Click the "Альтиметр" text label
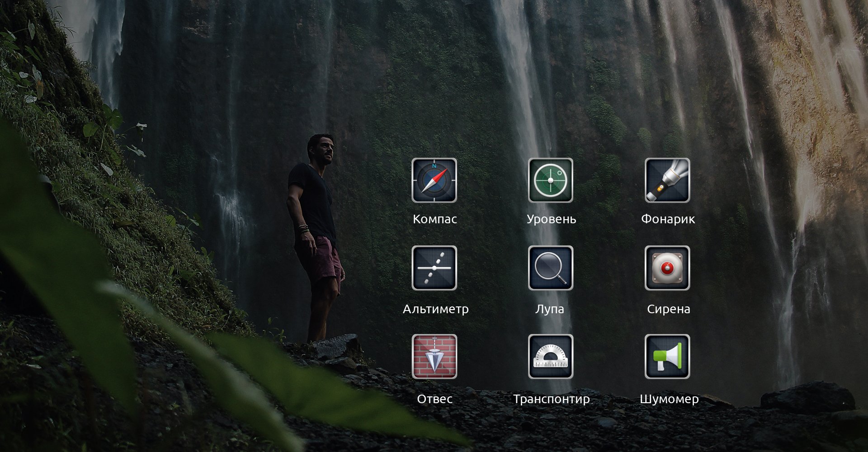This screenshot has width=868, height=452. click(x=436, y=309)
